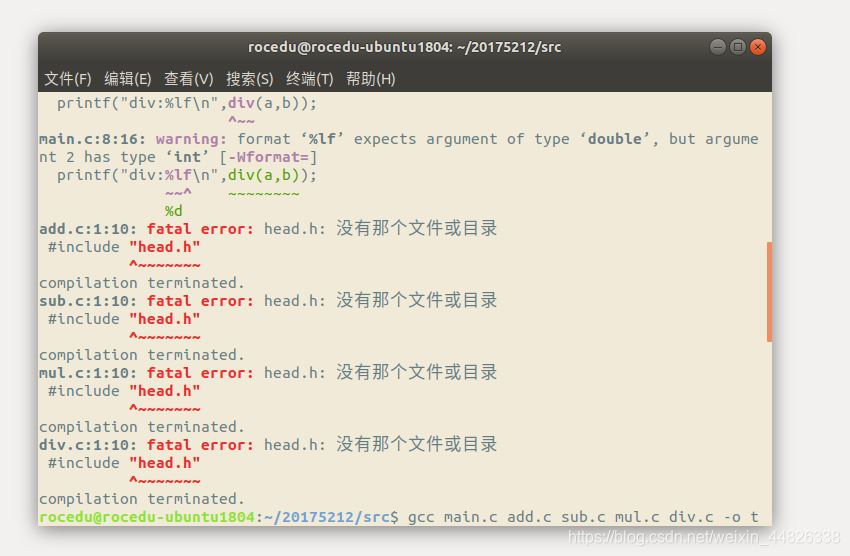Click the prompt 'rocedu@rocedu-ubuntu1804' in green
Screen dimensions: 850x556
pos(146,517)
